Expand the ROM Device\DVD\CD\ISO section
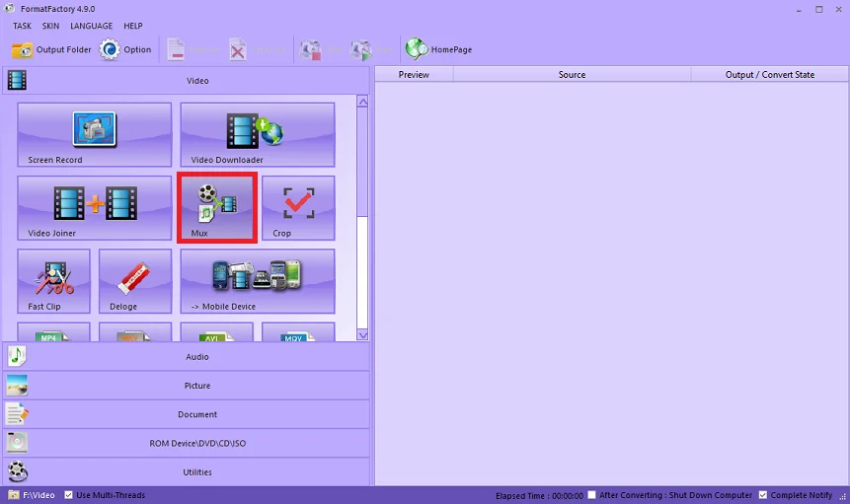The height and width of the screenshot is (504, 850). [187, 443]
